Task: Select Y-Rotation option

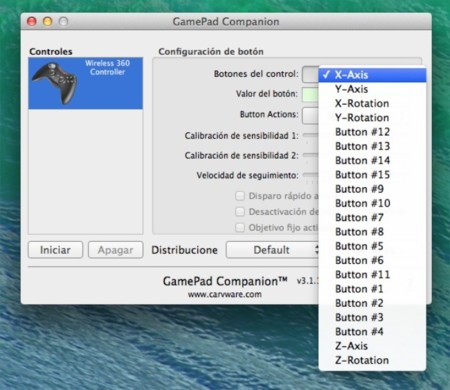Action: pos(372,118)
